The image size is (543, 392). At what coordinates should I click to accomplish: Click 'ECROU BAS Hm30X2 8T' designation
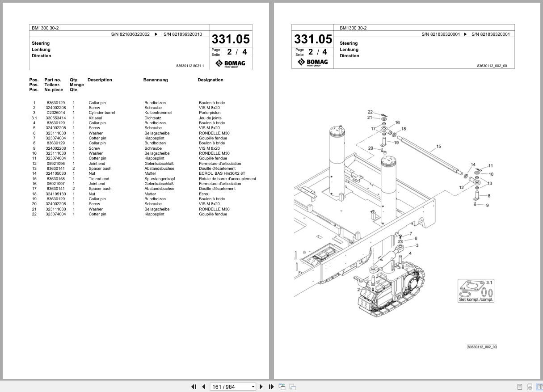point(222,173)
